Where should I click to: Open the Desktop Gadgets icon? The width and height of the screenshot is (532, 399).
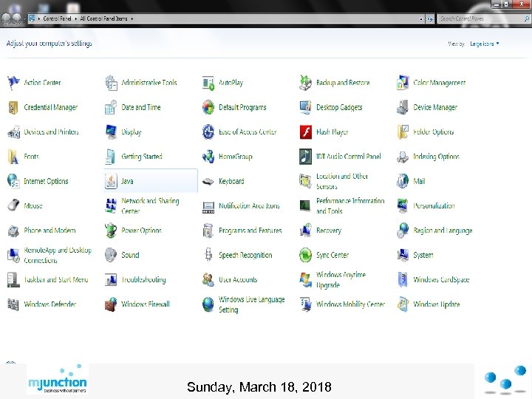tap(305, 108)
